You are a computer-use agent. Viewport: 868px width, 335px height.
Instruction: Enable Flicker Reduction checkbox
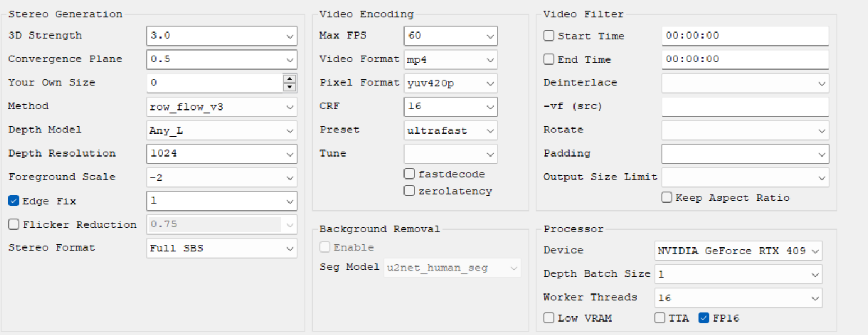point(14,224)
